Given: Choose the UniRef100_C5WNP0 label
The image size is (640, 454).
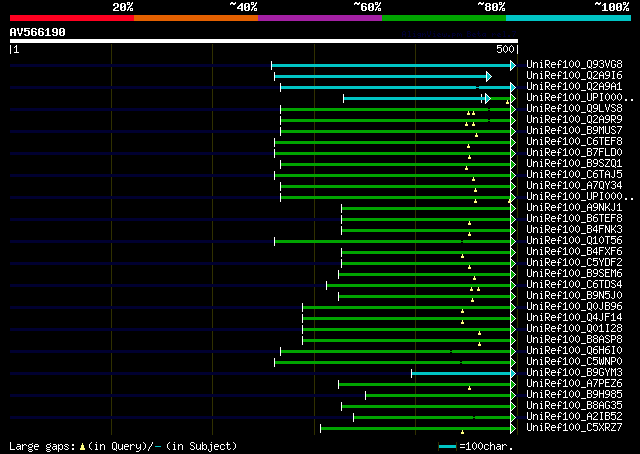Looking at the screenshot, I should [574, 362].
